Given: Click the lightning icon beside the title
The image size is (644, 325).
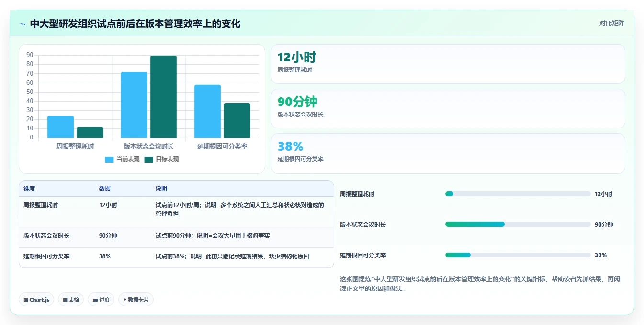Looking at the screenshot, I should click(x=23, y=23).
